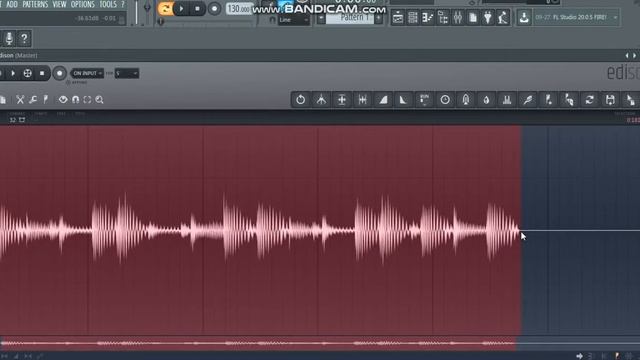Click Edison's stop button

(x=42, y=73)
